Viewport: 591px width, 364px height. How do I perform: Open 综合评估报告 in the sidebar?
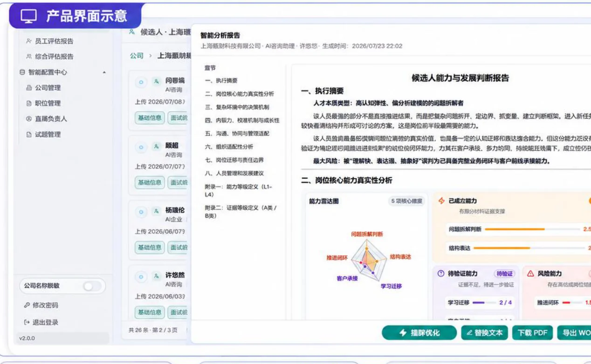pyautogui.click(x=55, y=56)
